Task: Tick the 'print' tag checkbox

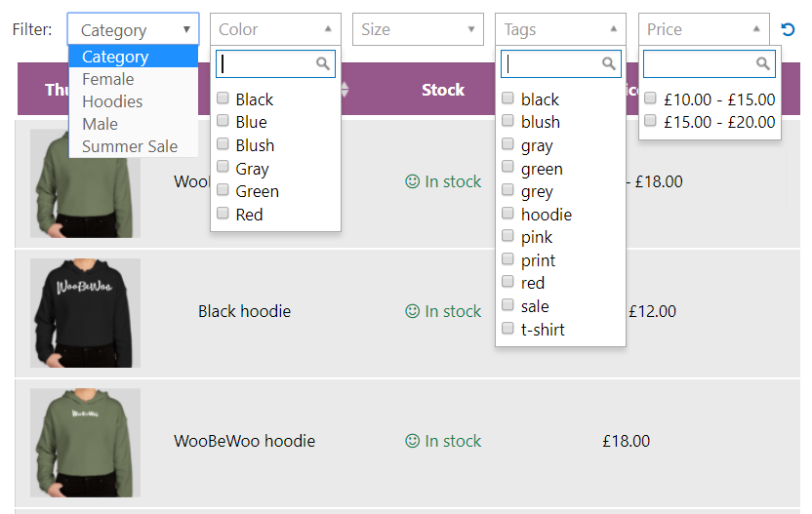Action: point(508,258)
